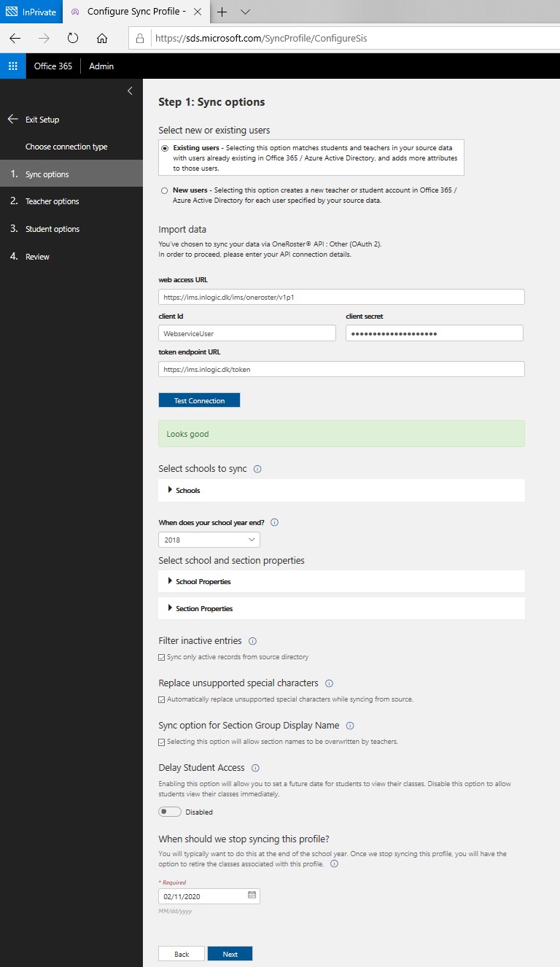
Task: Go to Teacher options step
Action: (52, 201)
